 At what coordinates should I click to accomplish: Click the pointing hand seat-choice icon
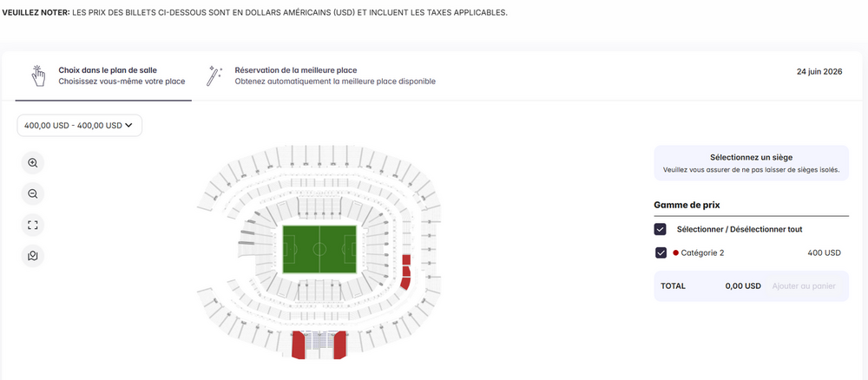click(x=38, y=75)
